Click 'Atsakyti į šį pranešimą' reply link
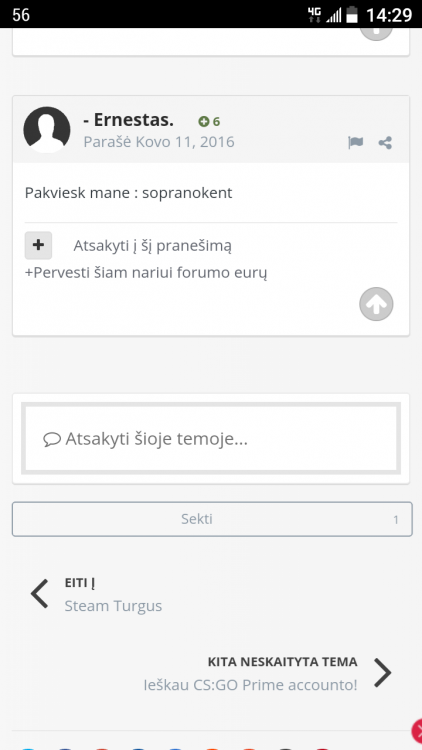This screenshot has height=750, width=422. [153, 246]
